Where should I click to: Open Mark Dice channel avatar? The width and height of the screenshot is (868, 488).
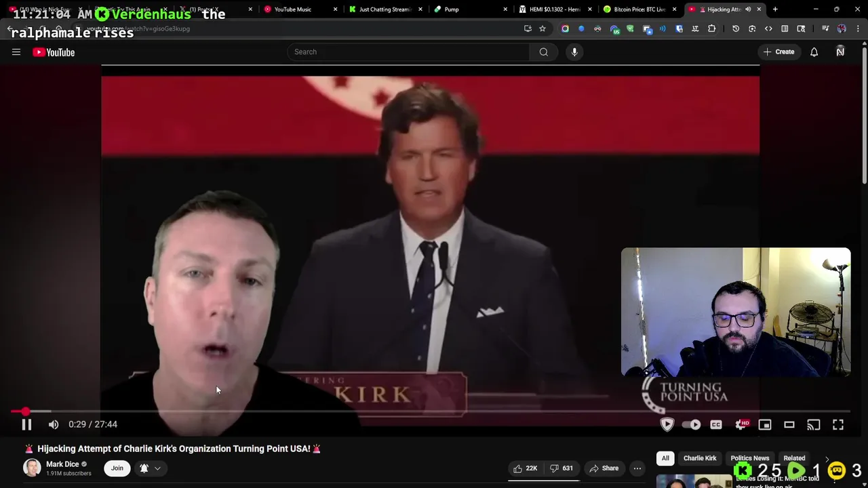[32, 468]
